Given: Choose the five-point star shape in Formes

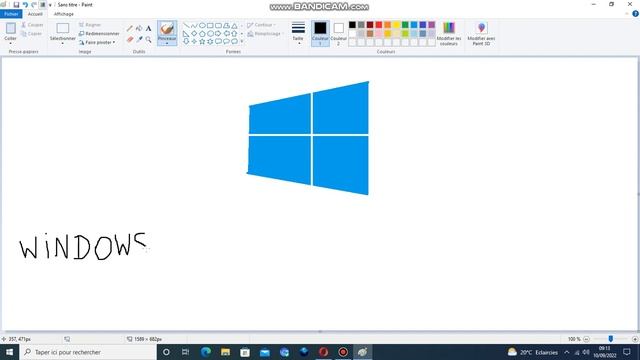Looking at the screenshot, I should pos(202,41).
